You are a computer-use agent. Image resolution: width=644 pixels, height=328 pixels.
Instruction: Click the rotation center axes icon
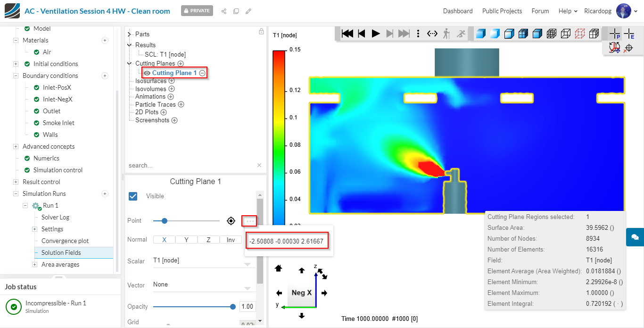(x=614, y=48)
